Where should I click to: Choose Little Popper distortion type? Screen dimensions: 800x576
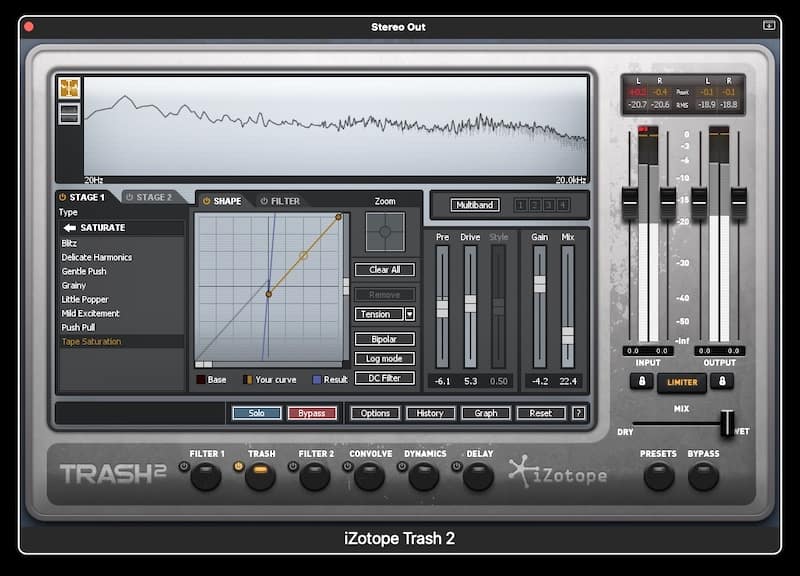[x=121, y=299]
